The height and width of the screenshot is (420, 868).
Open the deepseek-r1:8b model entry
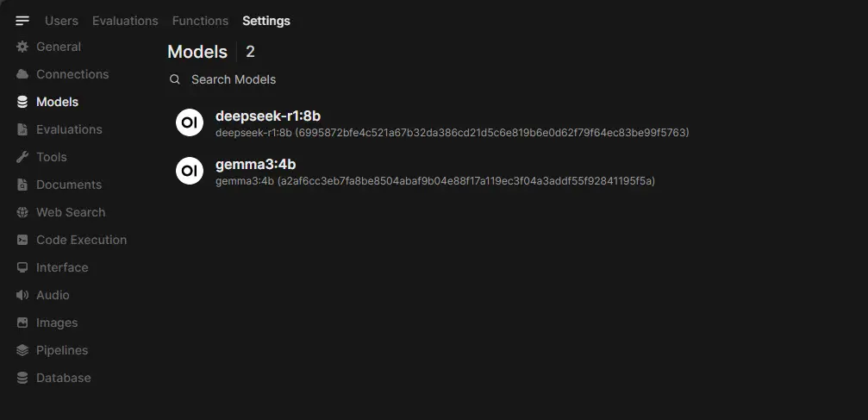coord(268,116)
